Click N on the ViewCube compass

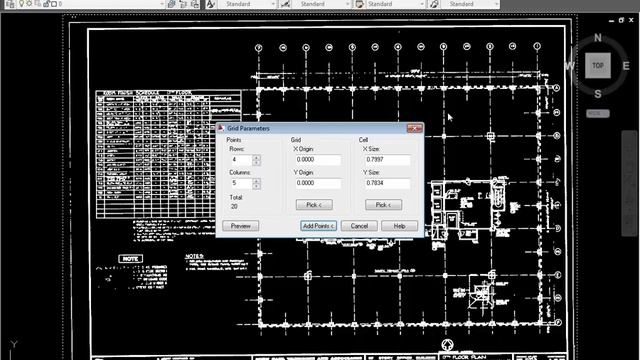(x=598, y=38)
